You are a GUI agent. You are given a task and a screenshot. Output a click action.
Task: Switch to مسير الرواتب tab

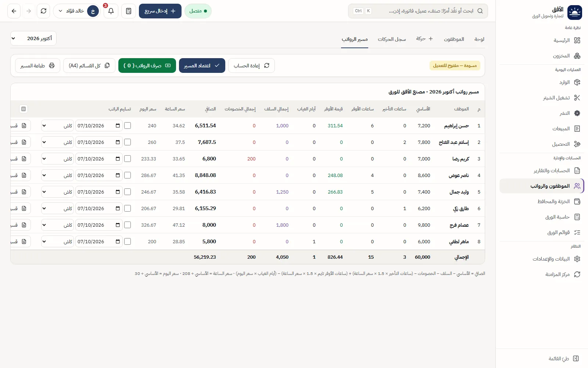(x=355, y=39)
